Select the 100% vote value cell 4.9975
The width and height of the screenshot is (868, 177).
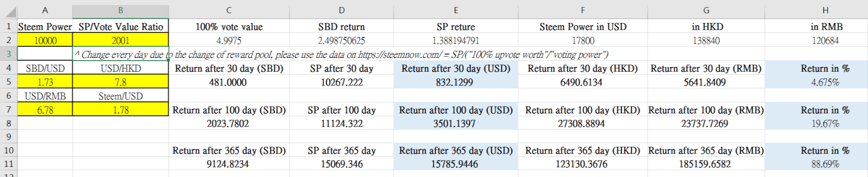point(229,40)
